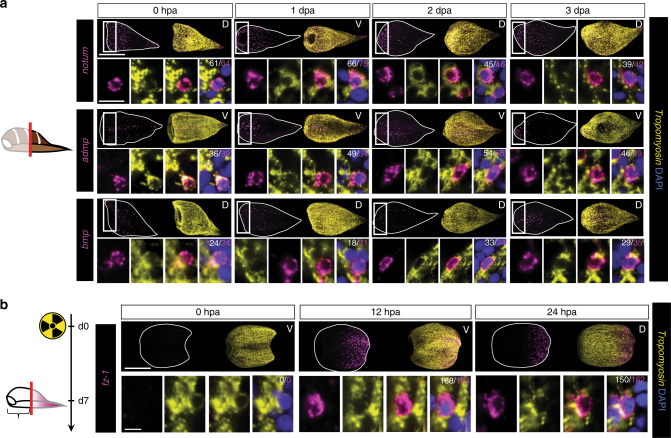This screenshot has width=671, height=438.
Task: Click the downward timeline arrow below d0
Action: coord(81,360)
